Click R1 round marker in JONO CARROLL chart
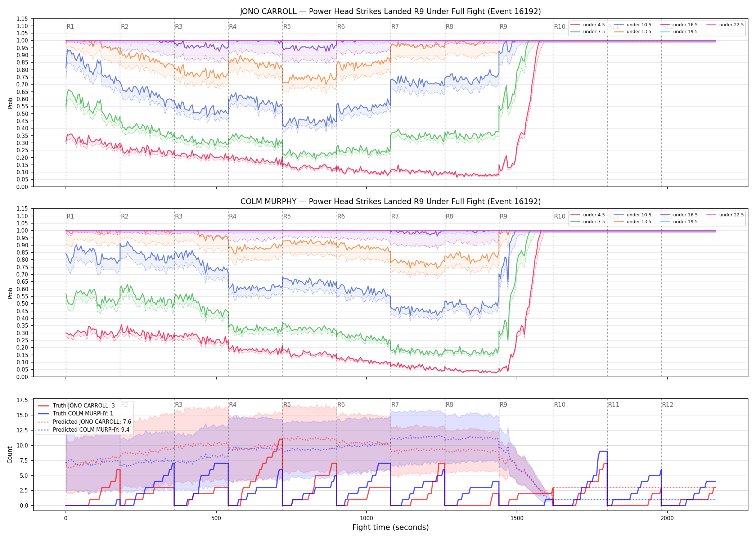The height and width of the screenshot is (540, 756). (70, 27)
